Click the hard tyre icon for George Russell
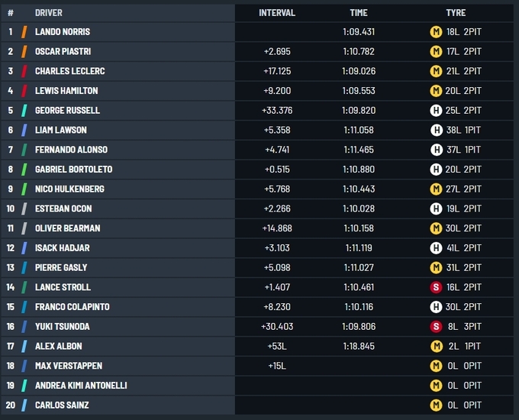The image size is (519, 420). click(436, 111)
